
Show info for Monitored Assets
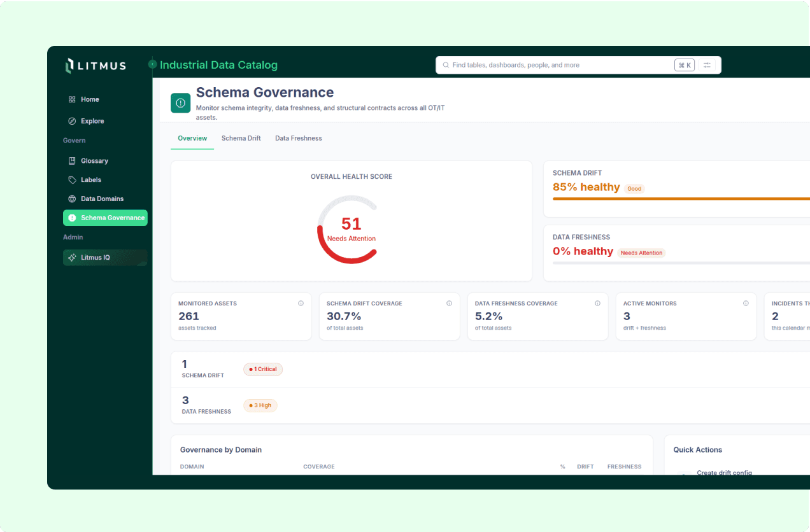coord(301,304)
